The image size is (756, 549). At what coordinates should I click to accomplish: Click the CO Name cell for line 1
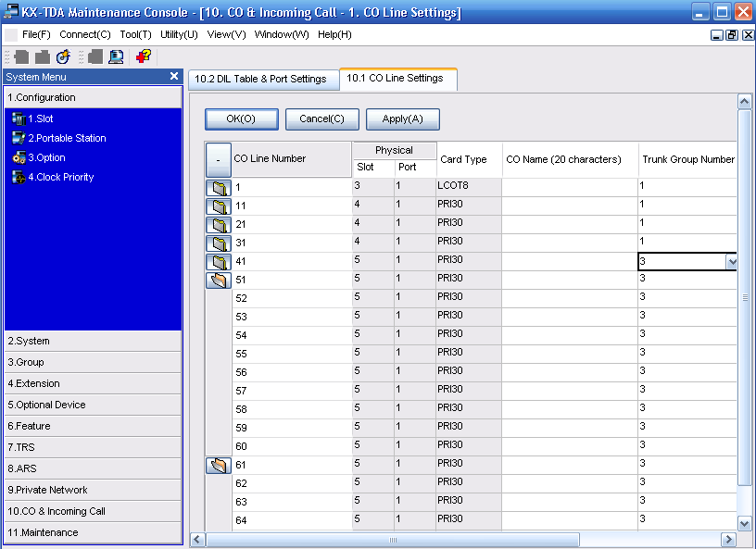click(570, 187)
